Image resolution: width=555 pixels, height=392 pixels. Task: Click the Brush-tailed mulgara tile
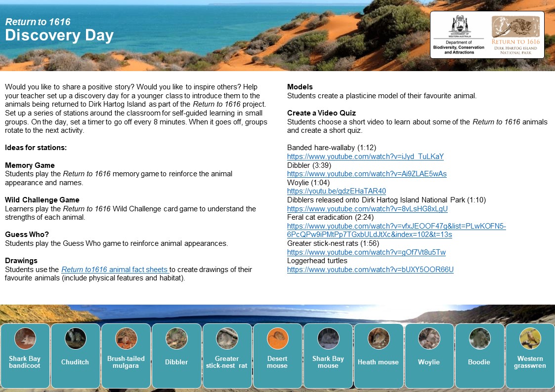coord(126,355)
